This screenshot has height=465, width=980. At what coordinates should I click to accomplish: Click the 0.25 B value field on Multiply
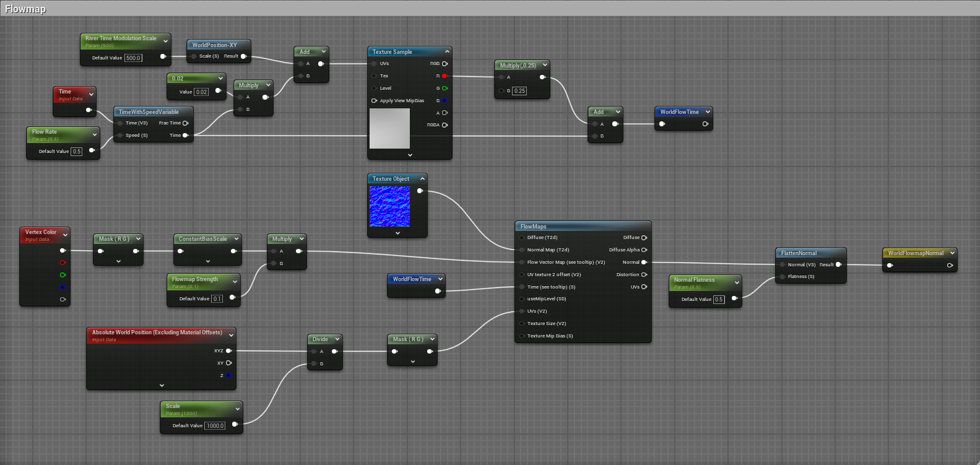519,91
